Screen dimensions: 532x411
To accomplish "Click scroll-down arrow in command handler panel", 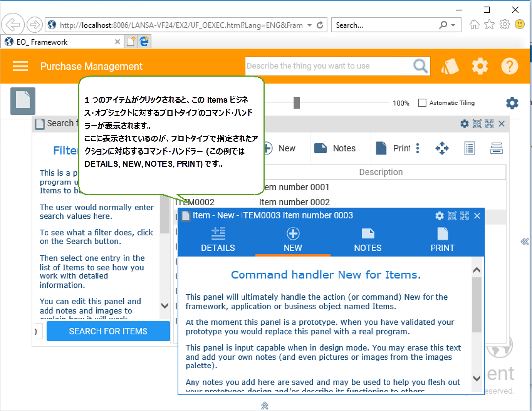I will (x=477, y=378).
